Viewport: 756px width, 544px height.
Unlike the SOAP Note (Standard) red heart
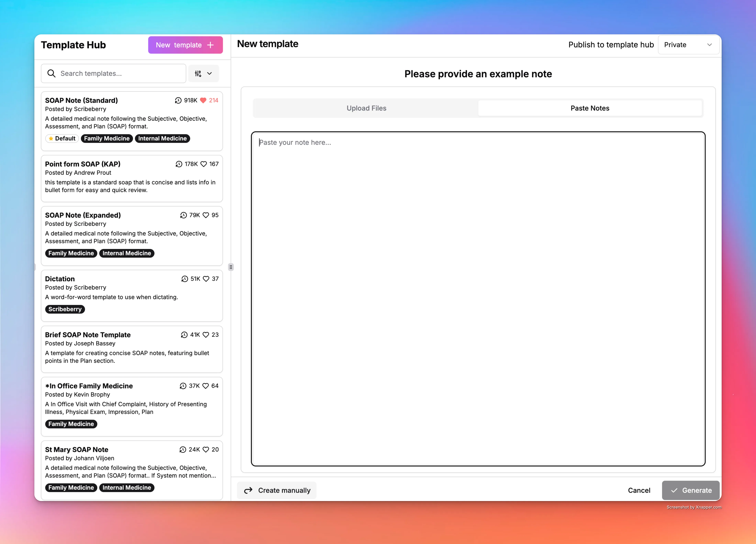(203, 100)
